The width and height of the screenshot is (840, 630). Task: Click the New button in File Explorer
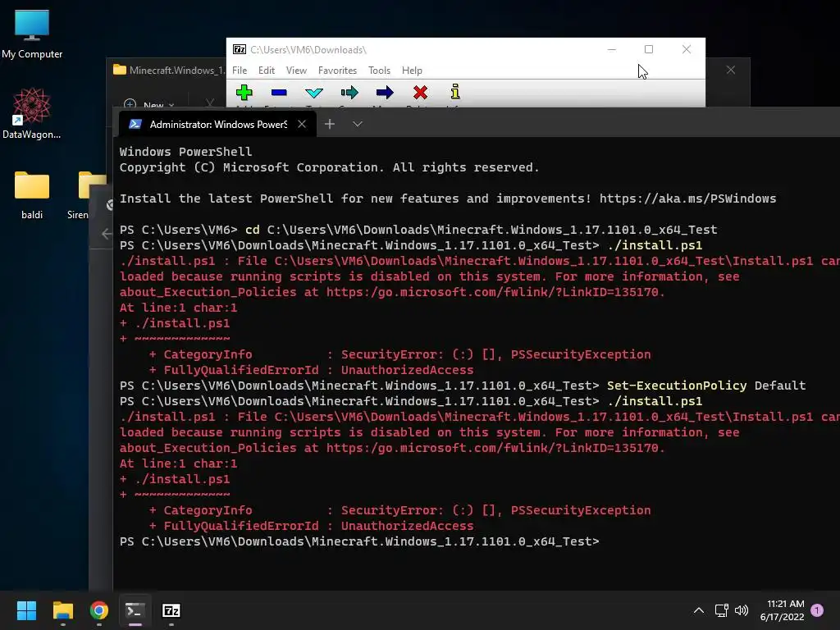click(x=148, y=104)
